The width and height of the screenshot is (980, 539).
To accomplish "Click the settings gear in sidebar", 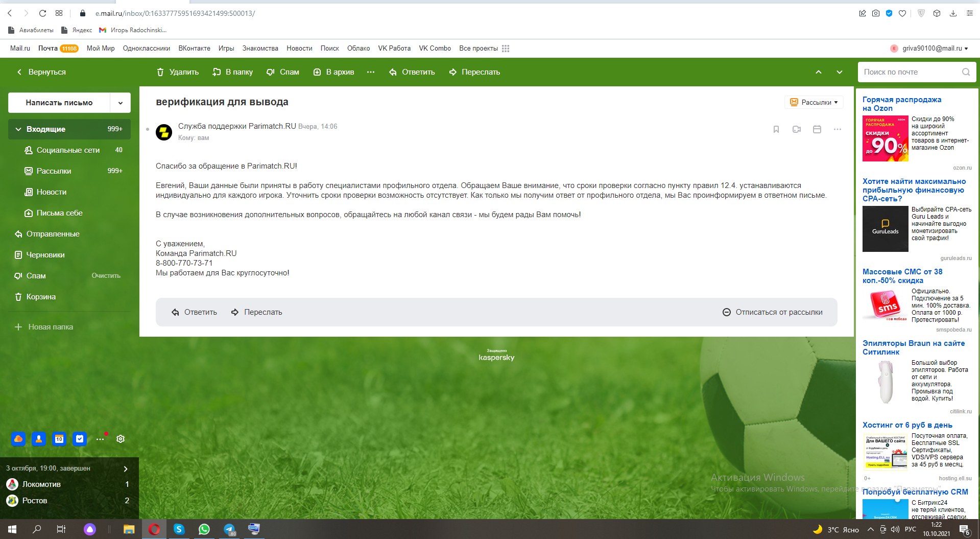I will click(121, 439).
